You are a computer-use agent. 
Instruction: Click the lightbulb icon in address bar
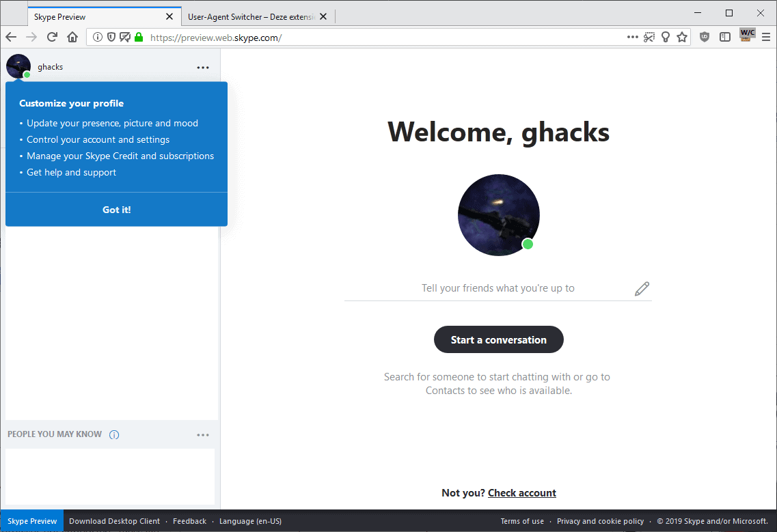pos(666,37)
